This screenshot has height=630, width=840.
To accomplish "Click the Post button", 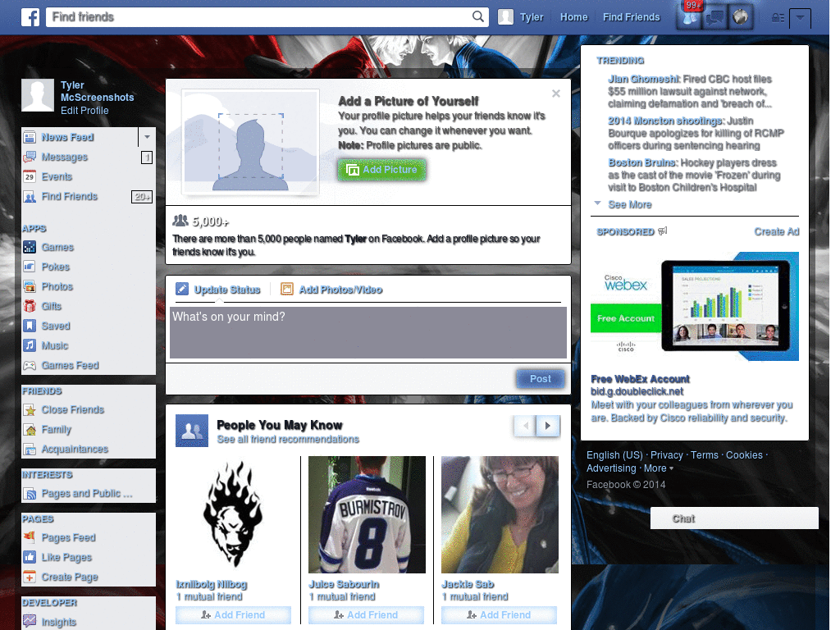I will [x=540, y=379].
